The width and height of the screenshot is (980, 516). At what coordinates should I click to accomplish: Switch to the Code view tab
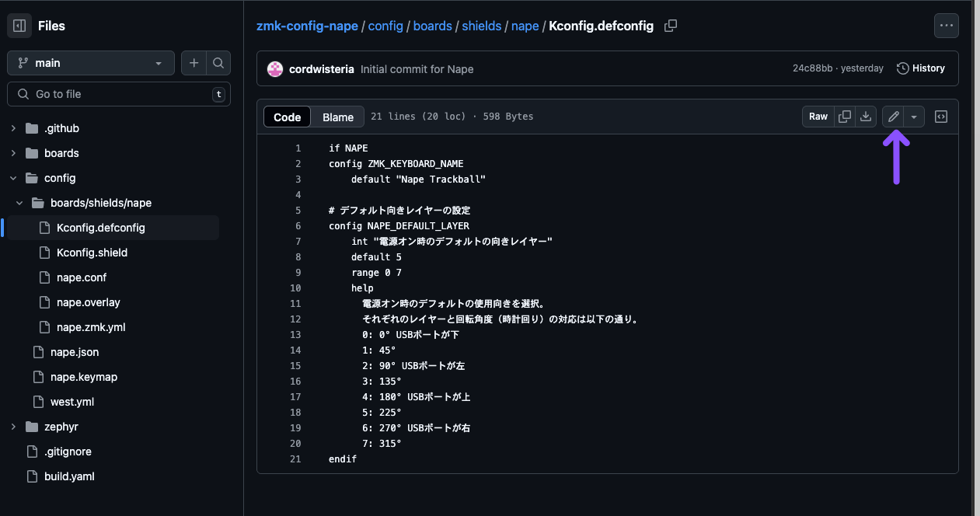pyautogui.click(x=288, y=117)
